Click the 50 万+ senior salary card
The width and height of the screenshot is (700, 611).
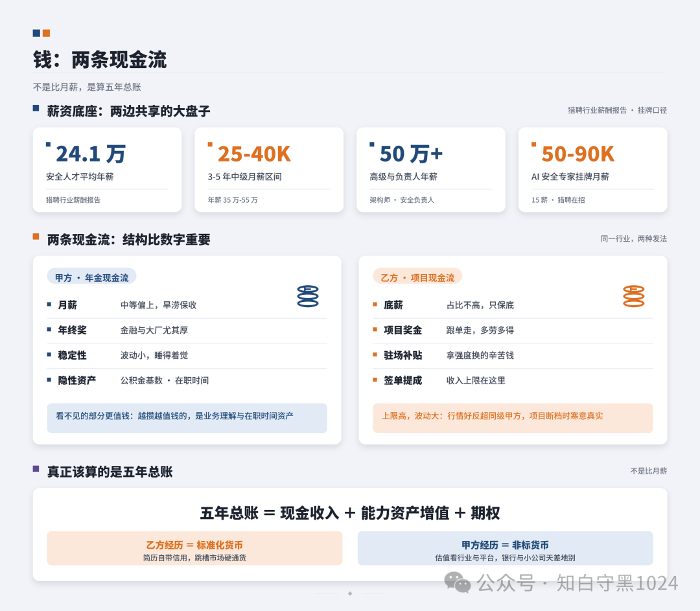tap(431, 170)
